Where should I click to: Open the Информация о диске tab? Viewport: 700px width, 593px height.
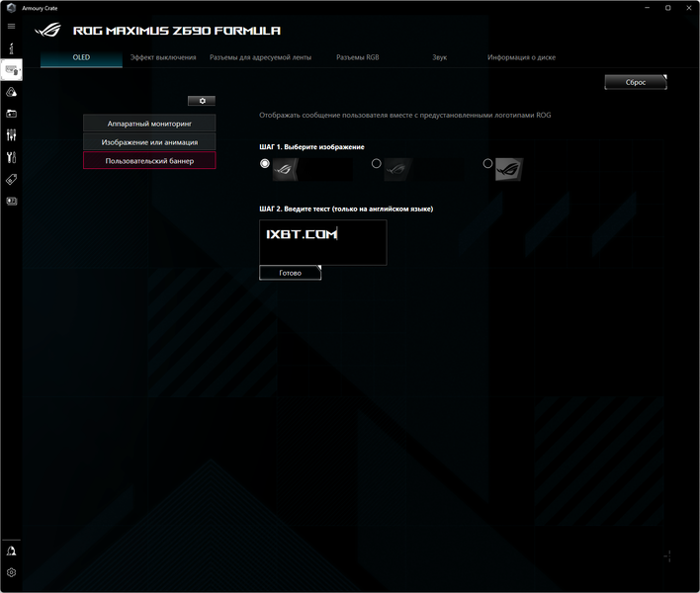pos(521,57)
